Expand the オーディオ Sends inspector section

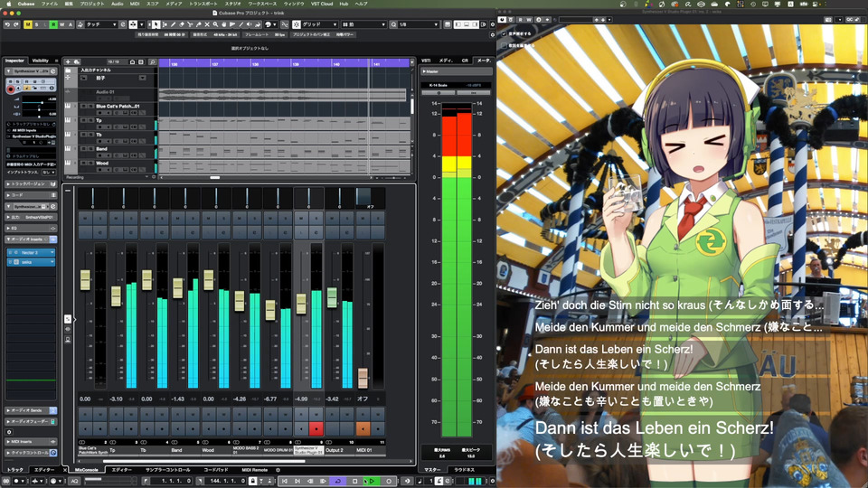(x=31, y=410)
